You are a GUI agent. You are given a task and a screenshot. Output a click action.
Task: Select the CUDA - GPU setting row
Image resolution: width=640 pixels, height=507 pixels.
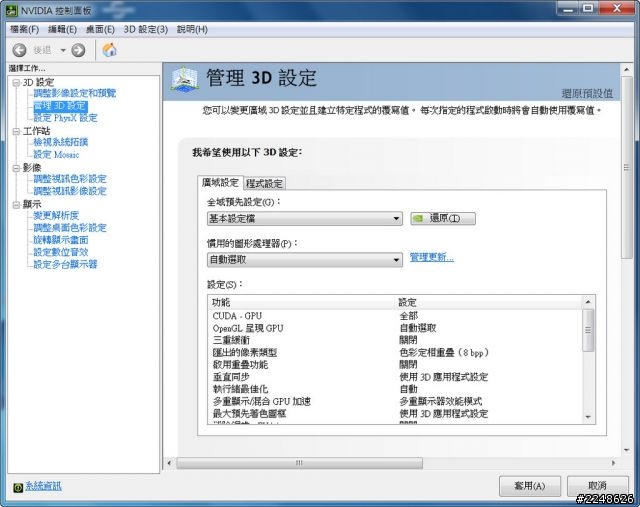395,316
